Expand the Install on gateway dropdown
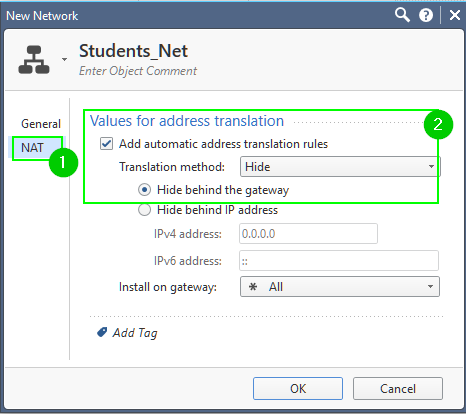Viewport: 466px width, 414px height. pyautogui.click(x=340, y=287)
